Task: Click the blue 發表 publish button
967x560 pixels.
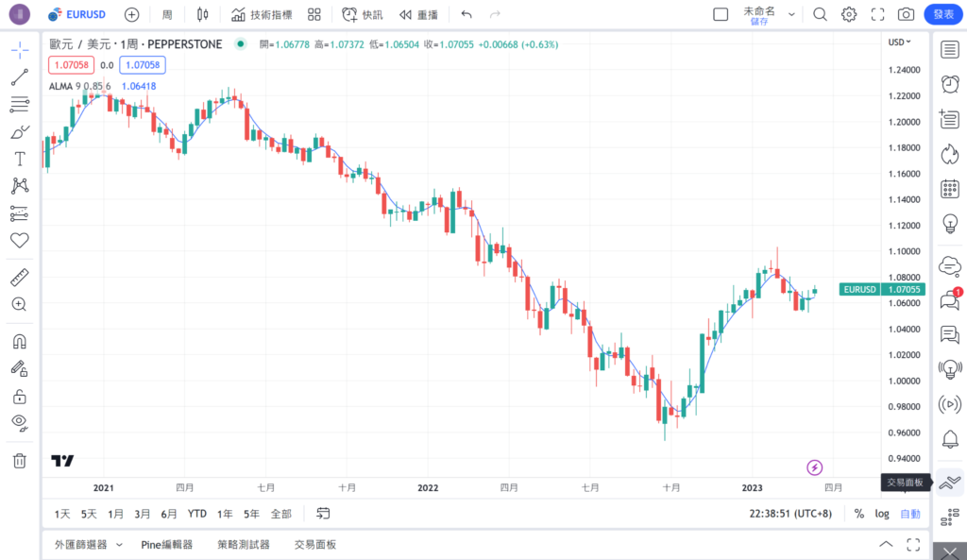Action: (x=944, y=14)
